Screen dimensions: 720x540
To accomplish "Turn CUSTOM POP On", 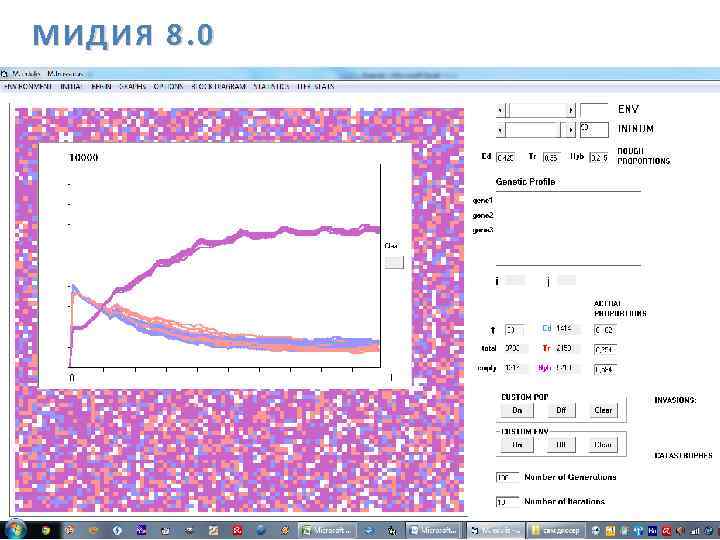I will click(517, 410).
